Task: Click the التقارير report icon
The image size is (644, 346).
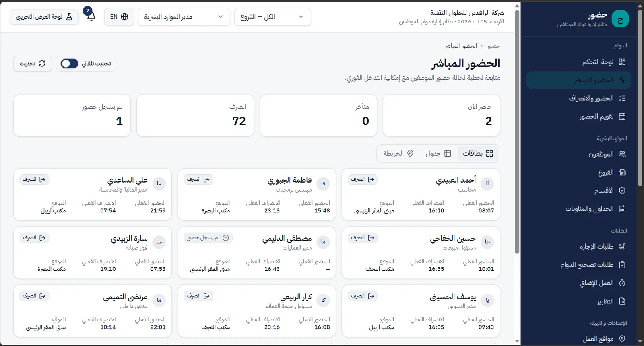Action: click(622, 301)
